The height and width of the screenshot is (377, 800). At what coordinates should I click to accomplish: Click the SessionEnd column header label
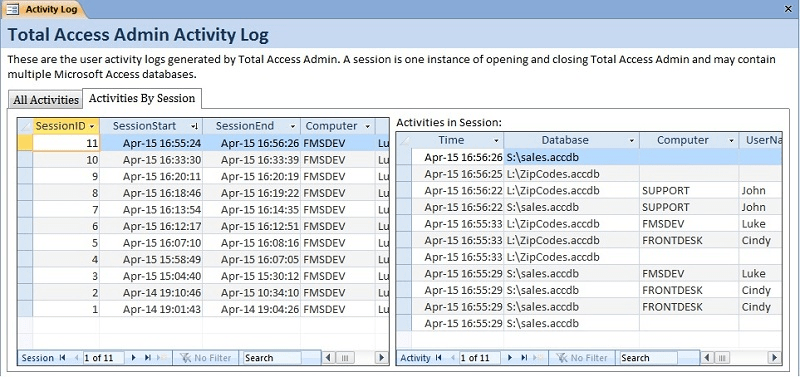(245, 126)
